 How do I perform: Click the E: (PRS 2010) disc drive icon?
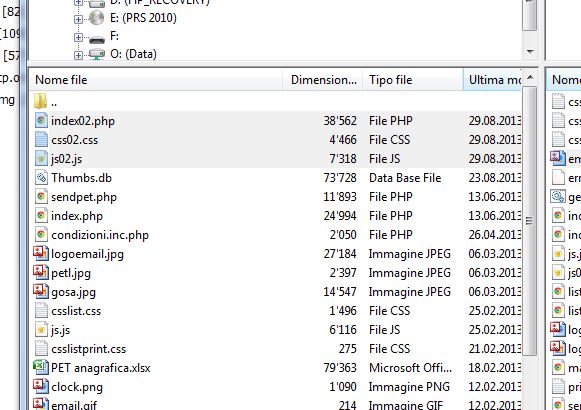point(97,18)
